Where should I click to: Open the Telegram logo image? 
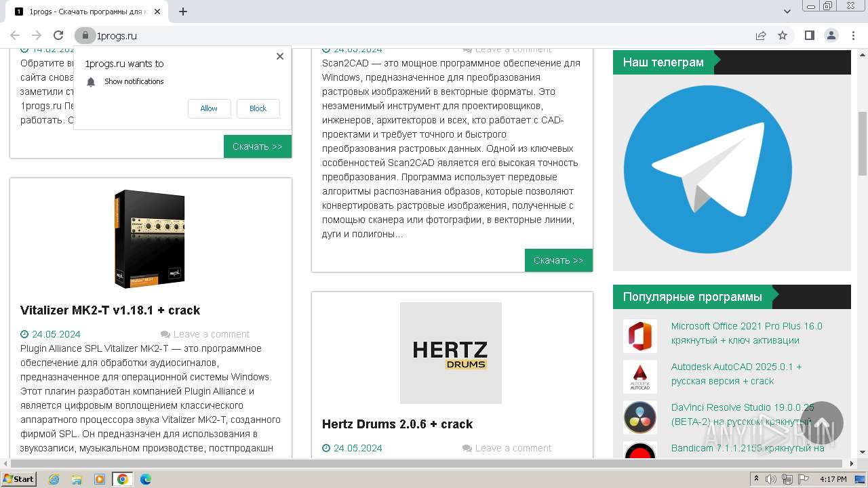coord(708,169)
